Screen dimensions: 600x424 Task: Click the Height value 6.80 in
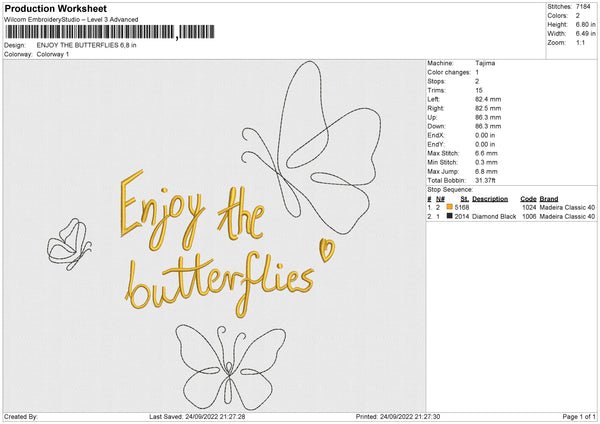coord(585,24)
